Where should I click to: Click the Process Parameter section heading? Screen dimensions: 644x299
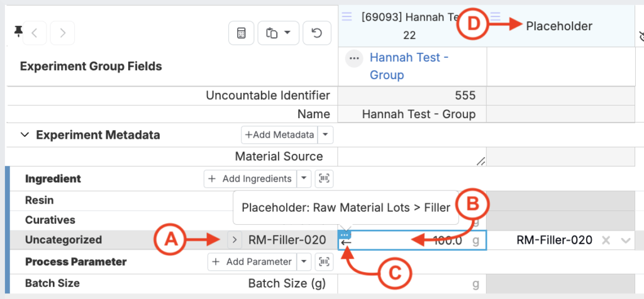coord(75,261)
